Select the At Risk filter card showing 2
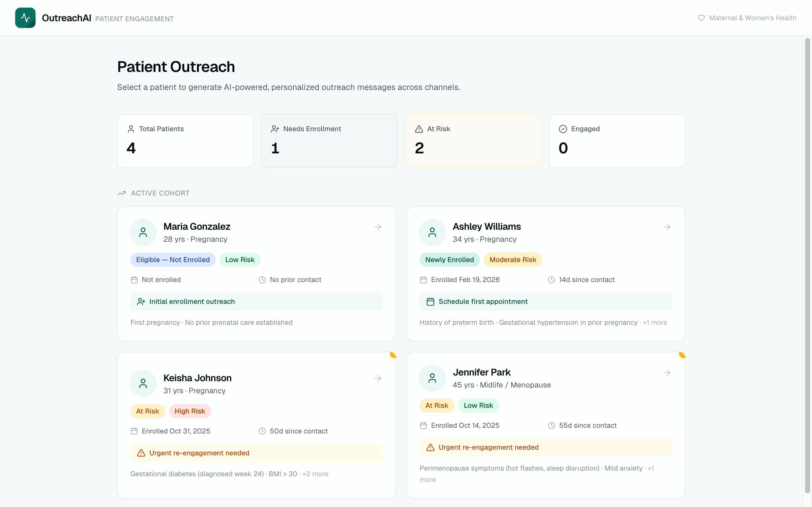Viewport: 812px width, 507px height. click(x=473, y=140)
